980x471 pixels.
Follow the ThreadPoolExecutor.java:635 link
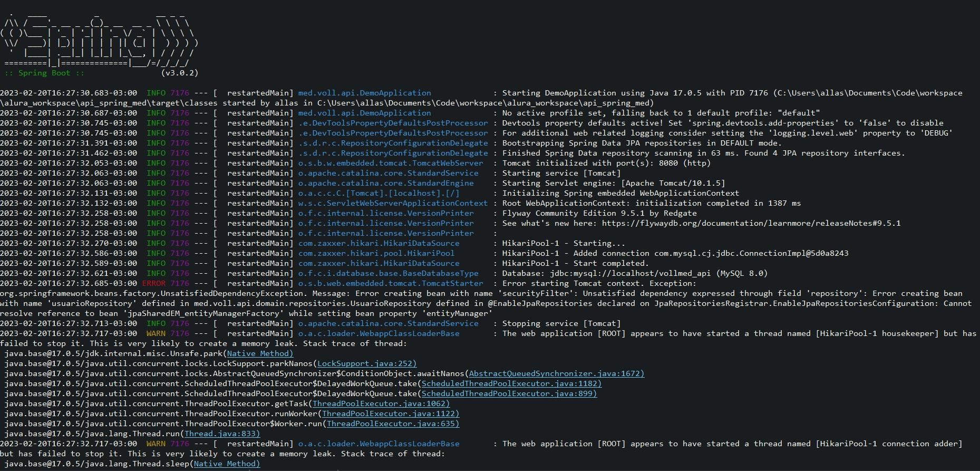(393, 424)
